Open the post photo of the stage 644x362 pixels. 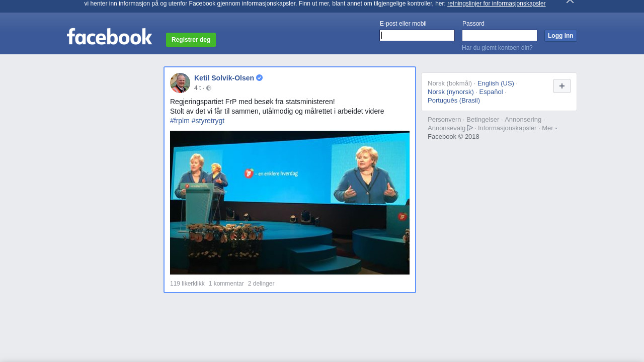290,203
